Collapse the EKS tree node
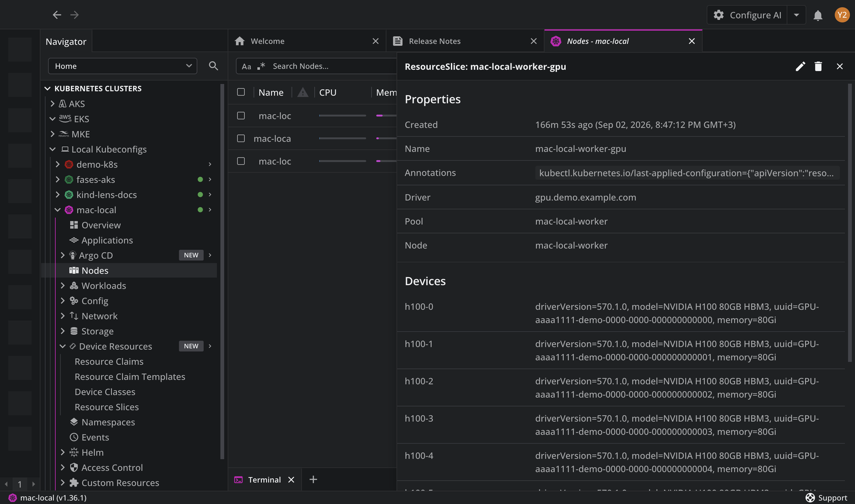The height and width of the screenshot is (504, 855). (x=52, y=119)
